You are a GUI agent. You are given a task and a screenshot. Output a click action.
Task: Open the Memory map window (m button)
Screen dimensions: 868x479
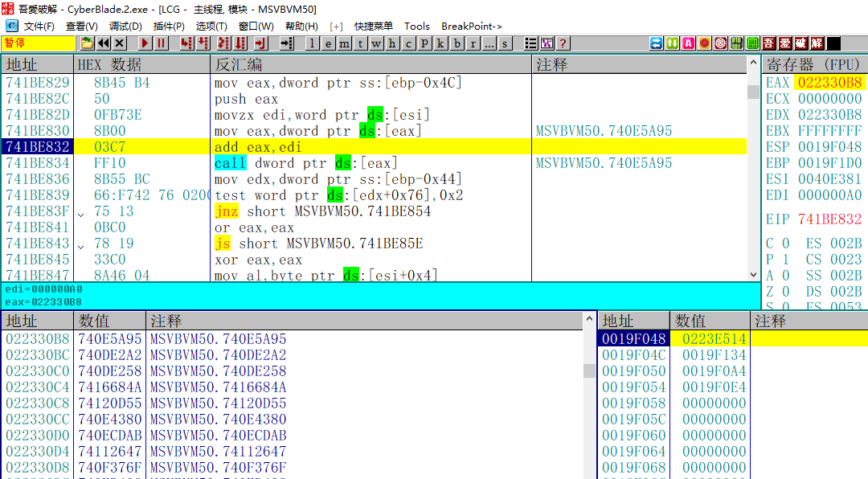[344, 43]
